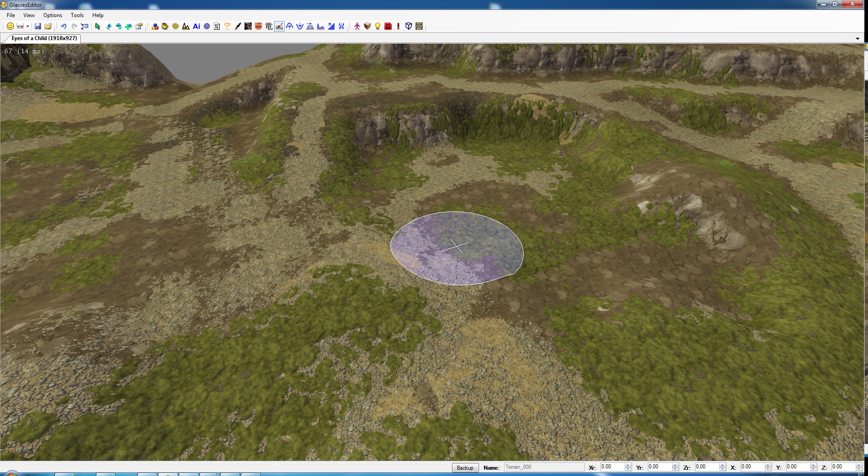Open the Tools menu

tap(77, 15)
